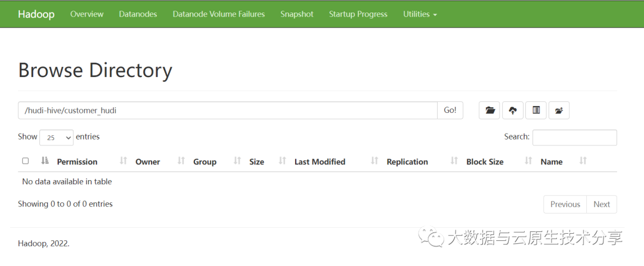Click the cut and paste list icon
This screenshot has height=266, width=644.
tap(536, 110)
